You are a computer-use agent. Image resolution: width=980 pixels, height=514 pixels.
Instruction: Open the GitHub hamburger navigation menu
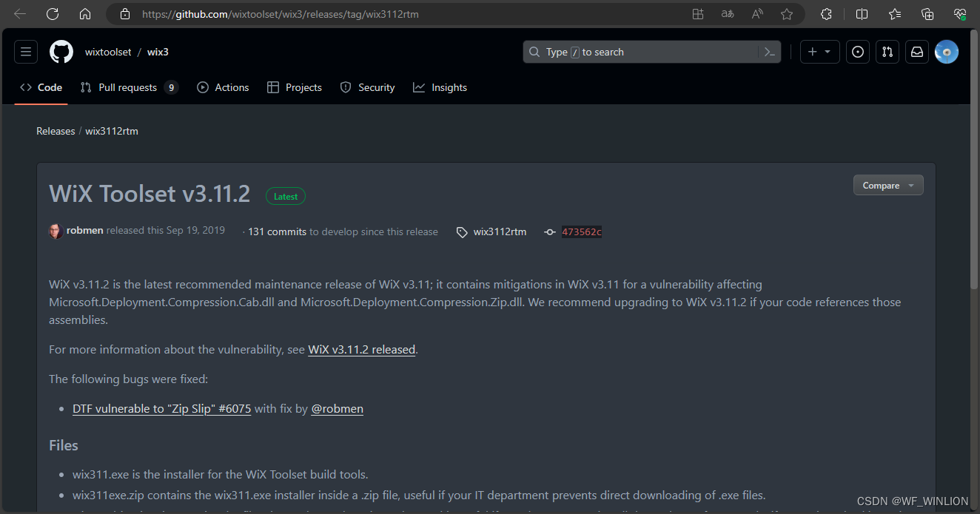coord(26,52)
